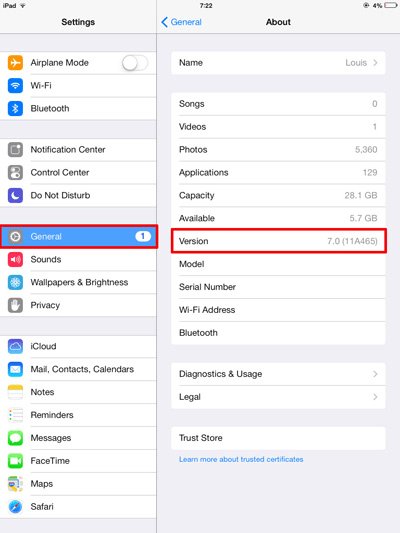Select the Control Center icon
The height and width of the screenshot is (533, 400).
15,173
